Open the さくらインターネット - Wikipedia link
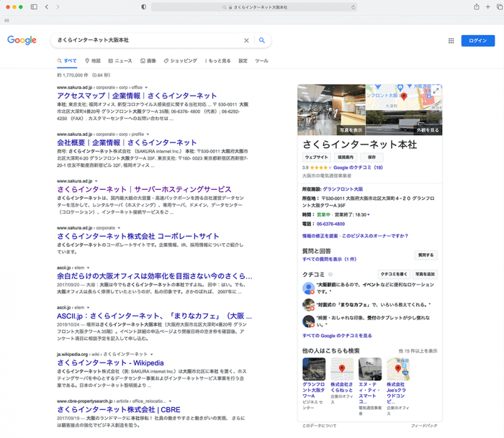The width and height of the screenshot is (504, 438). coord(110,363)
